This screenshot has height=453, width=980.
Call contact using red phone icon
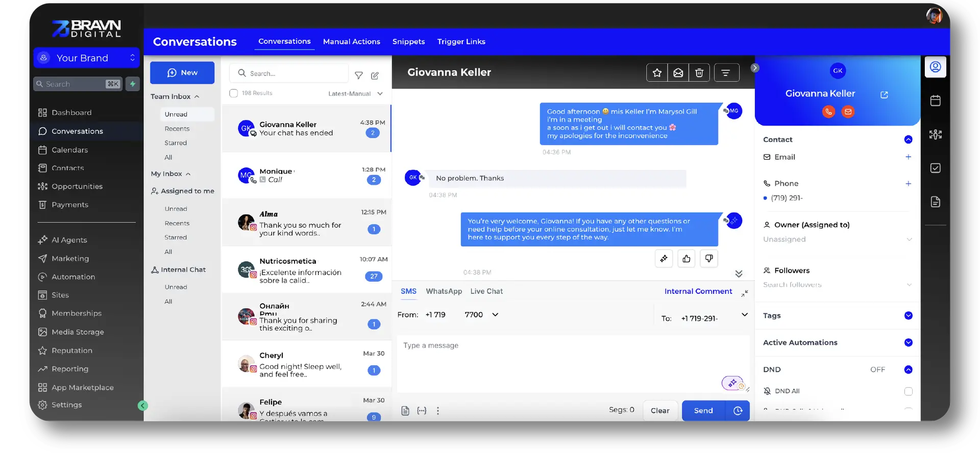[x=828, y=112]
